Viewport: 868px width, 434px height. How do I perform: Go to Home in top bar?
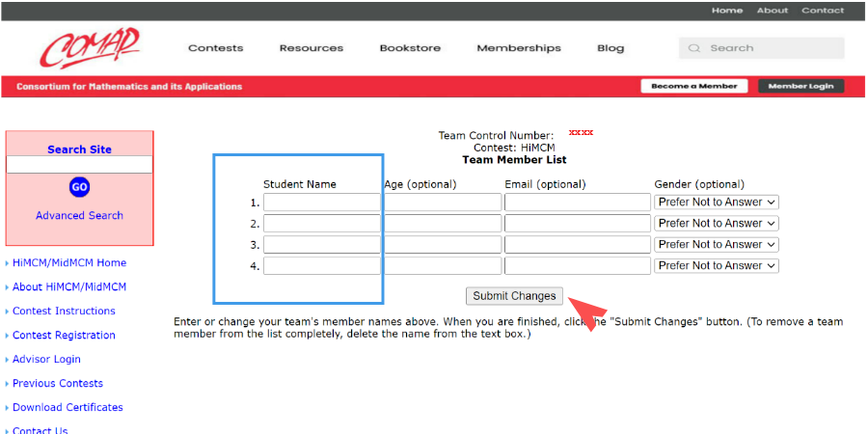tap(727, 11)
